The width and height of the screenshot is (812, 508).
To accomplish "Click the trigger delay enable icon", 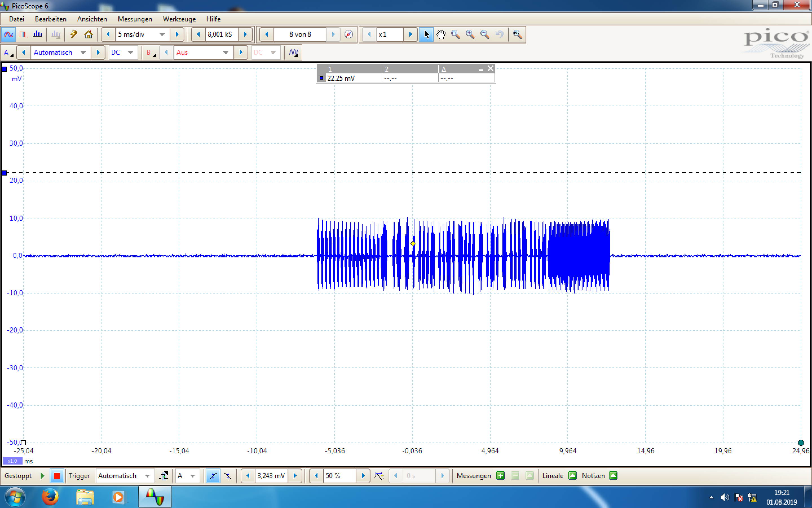I will tap(379, 476).
